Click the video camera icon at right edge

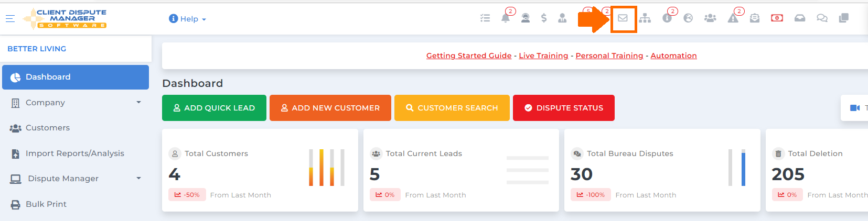click(855, 108)
